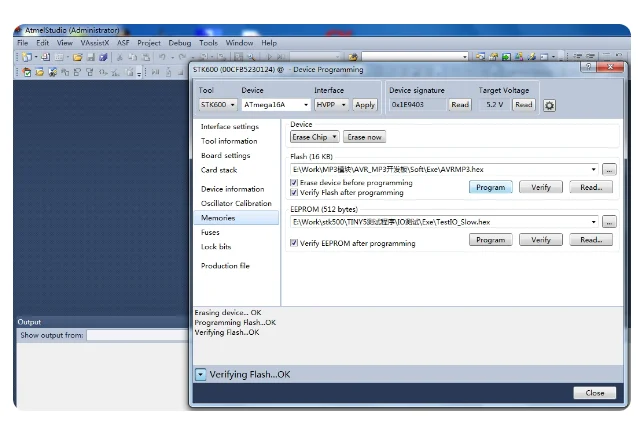Click the Cut scissors icon

(120, 57)
